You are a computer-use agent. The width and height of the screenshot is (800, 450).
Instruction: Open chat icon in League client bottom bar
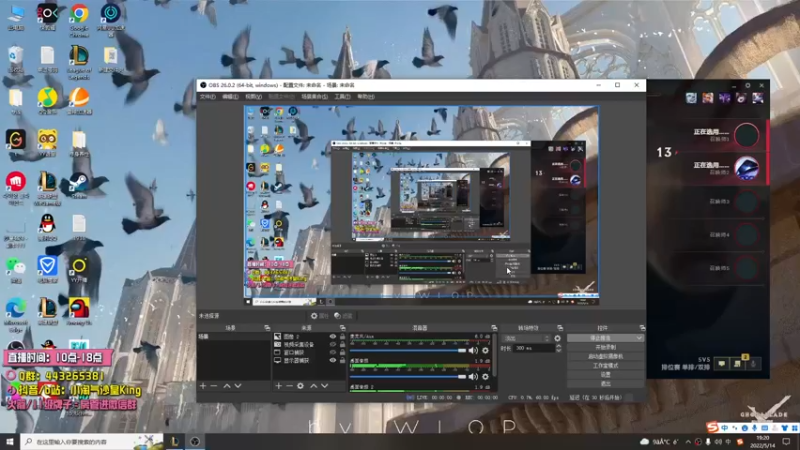(721, 364)
